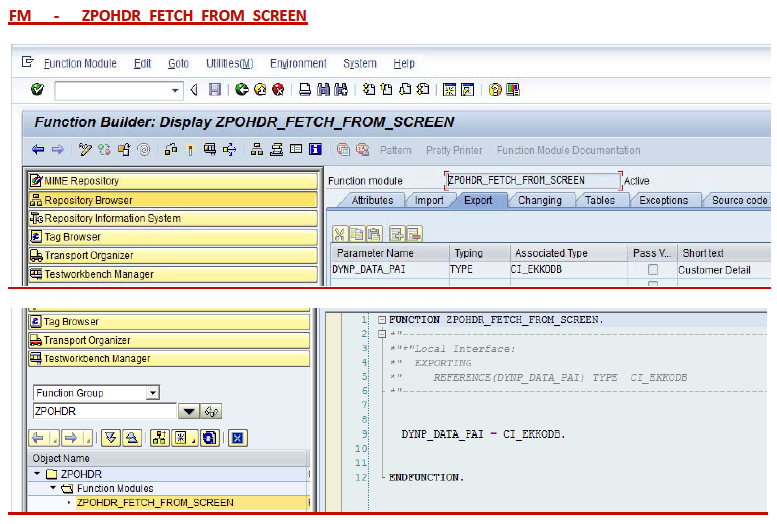Click Collapse All Nodes icon in object tree toolbar

(x=132, y=438)
